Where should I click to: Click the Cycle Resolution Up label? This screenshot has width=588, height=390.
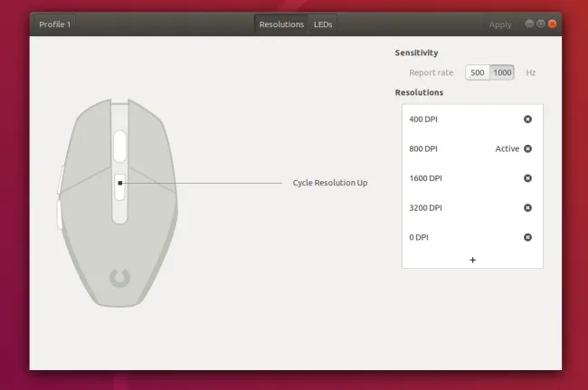(329, 183)
